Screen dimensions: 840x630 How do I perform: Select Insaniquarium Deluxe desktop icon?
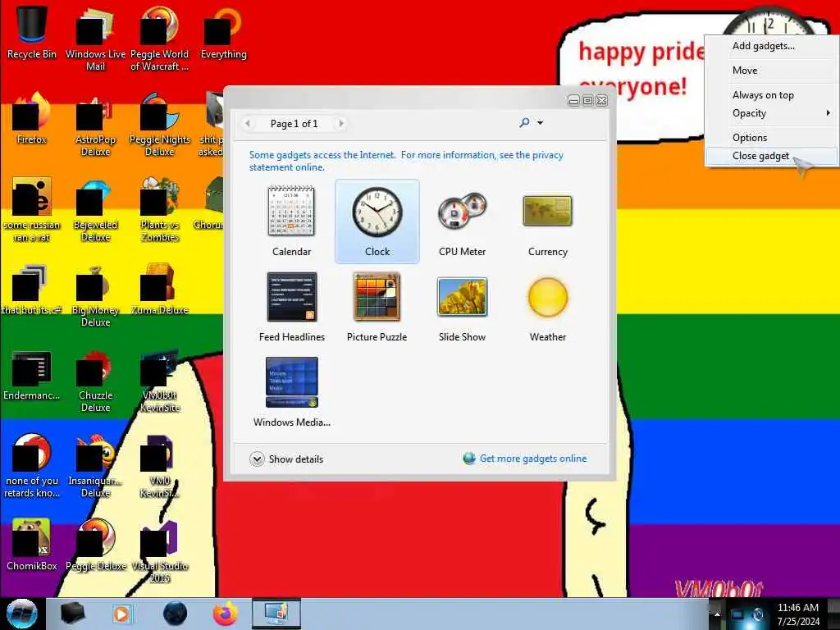(x=95, y=466)
